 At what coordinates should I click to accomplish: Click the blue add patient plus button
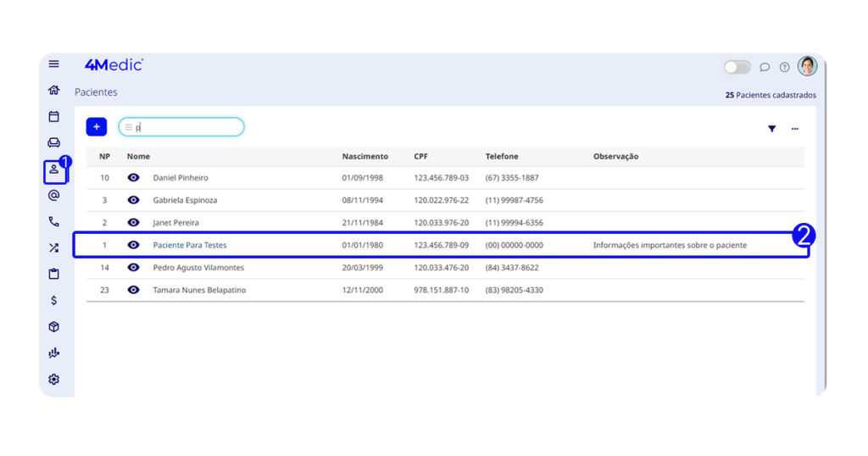pyautogui.click(x=97, y=127)
